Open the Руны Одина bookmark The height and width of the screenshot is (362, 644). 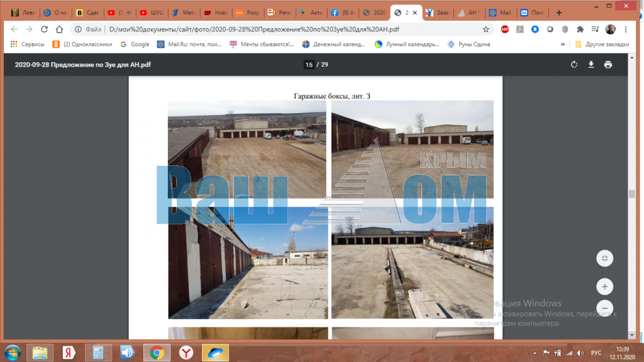click(x=469, y=45)
